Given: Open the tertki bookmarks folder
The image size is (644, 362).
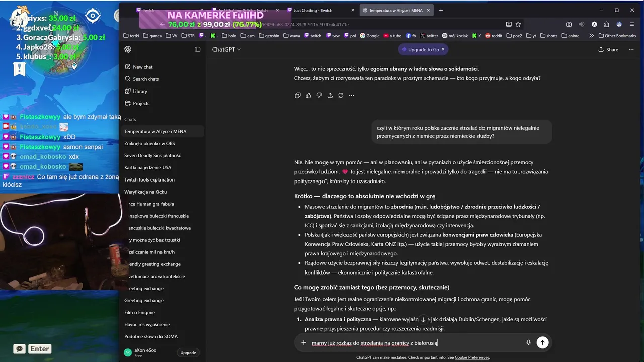Looking at the screenshot, I should [x=131, y=36].
